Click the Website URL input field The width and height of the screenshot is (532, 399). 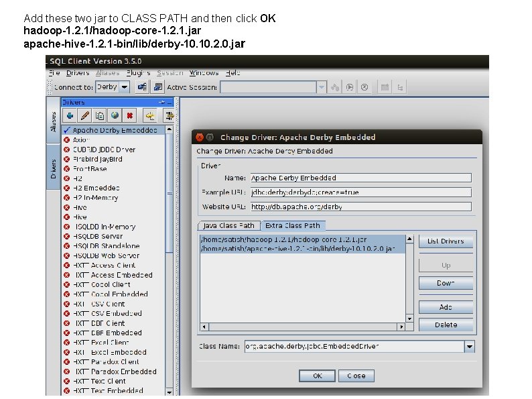click(361, 207)
